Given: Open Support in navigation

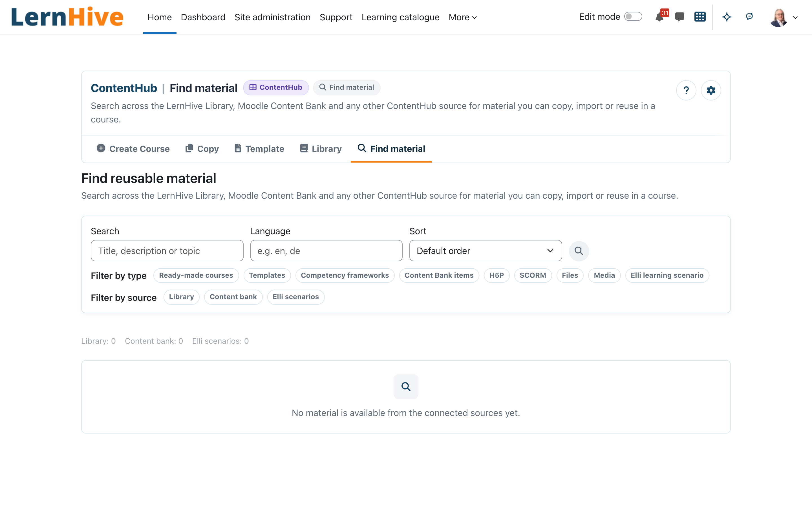Looking at the screenshot, I should 336,17.
